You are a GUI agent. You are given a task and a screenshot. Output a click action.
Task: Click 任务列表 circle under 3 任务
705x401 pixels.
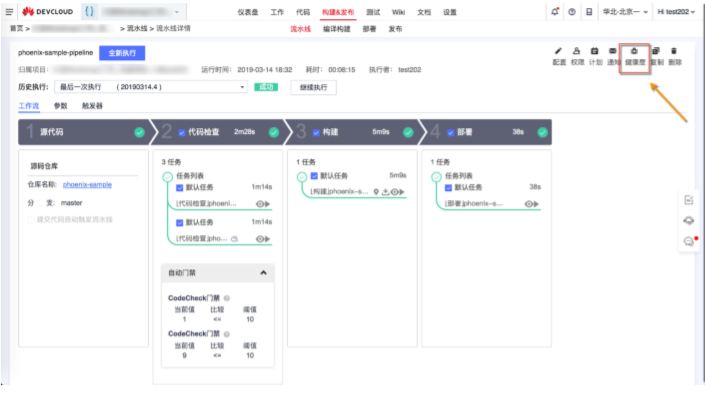(x=167, y=177)
